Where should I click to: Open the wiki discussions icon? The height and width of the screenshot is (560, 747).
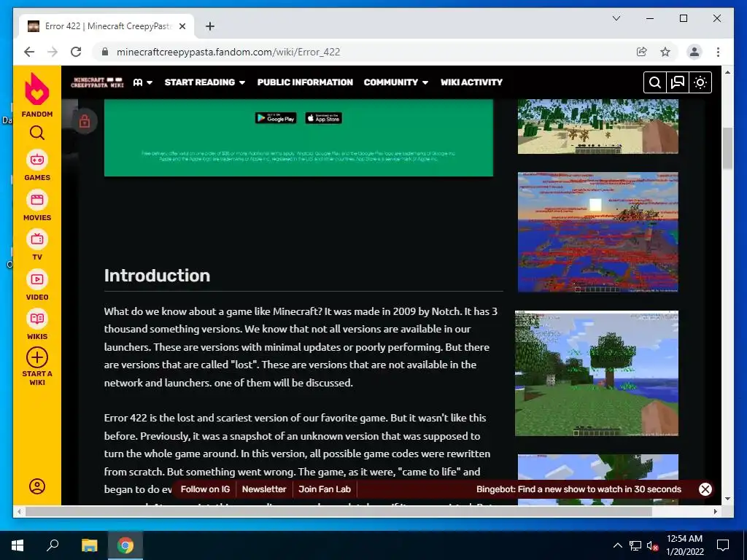point(678,82)
